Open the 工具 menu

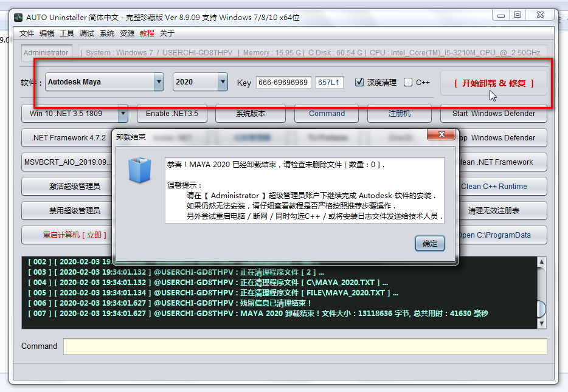[67, 33]
